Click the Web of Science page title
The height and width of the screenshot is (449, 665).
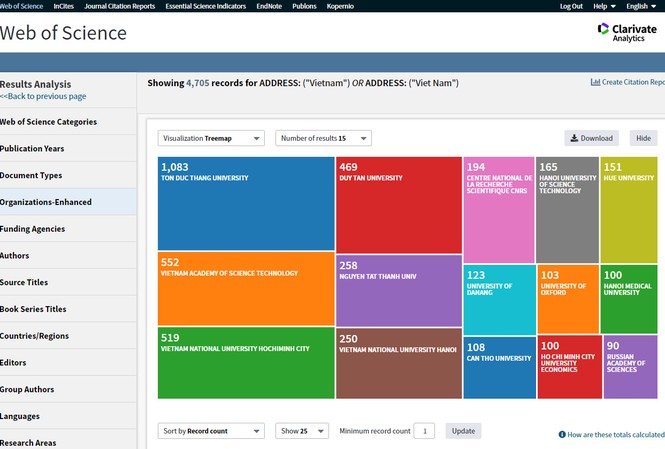[63, 33]
